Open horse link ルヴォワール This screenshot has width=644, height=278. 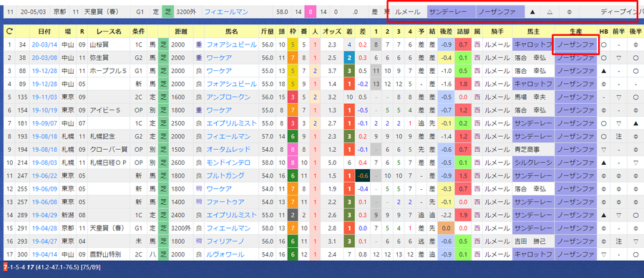(225, 254)
